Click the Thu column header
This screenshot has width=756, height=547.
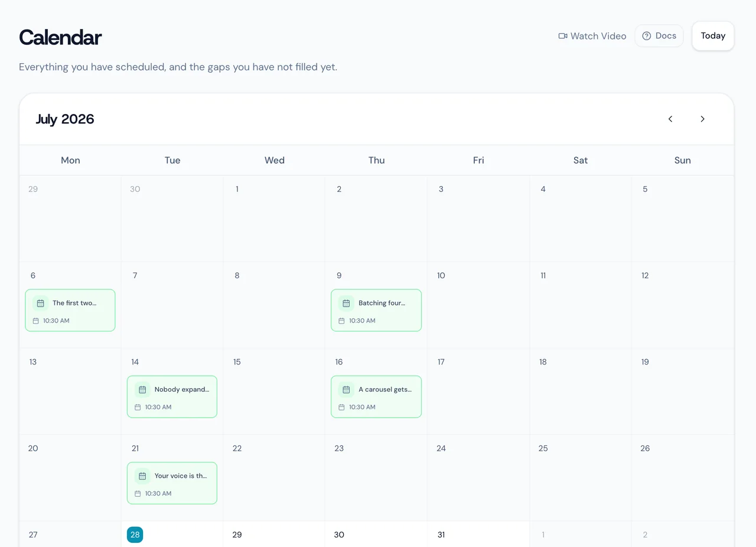click(x=377, y=160)
